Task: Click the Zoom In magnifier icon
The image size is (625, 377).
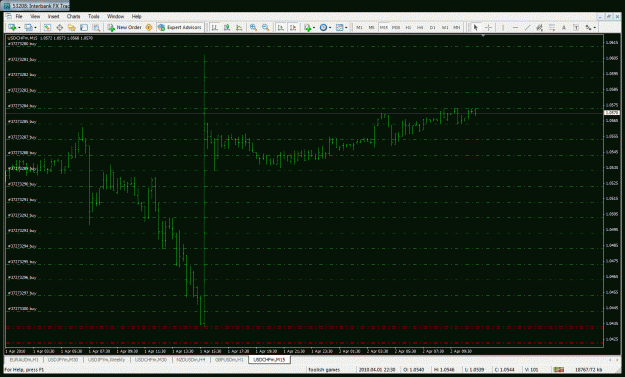Action: point(253,27)
